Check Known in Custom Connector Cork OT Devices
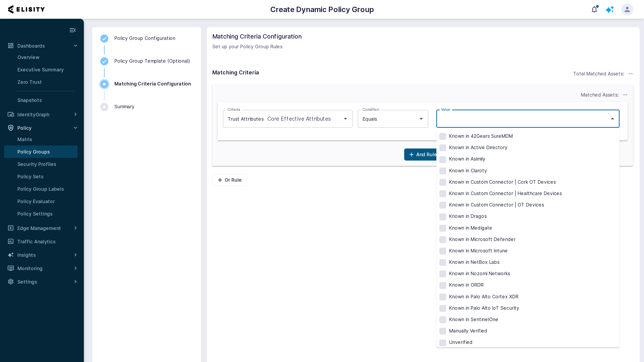Viewport: 644px width, 362px height. click(443, 182)
